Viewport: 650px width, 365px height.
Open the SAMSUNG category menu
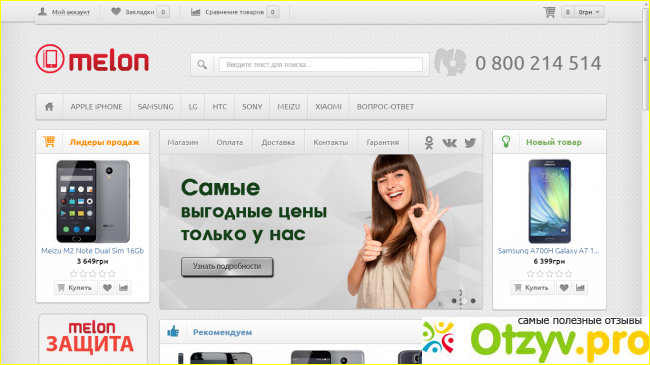pyautogui.click(x=155, y=107)
